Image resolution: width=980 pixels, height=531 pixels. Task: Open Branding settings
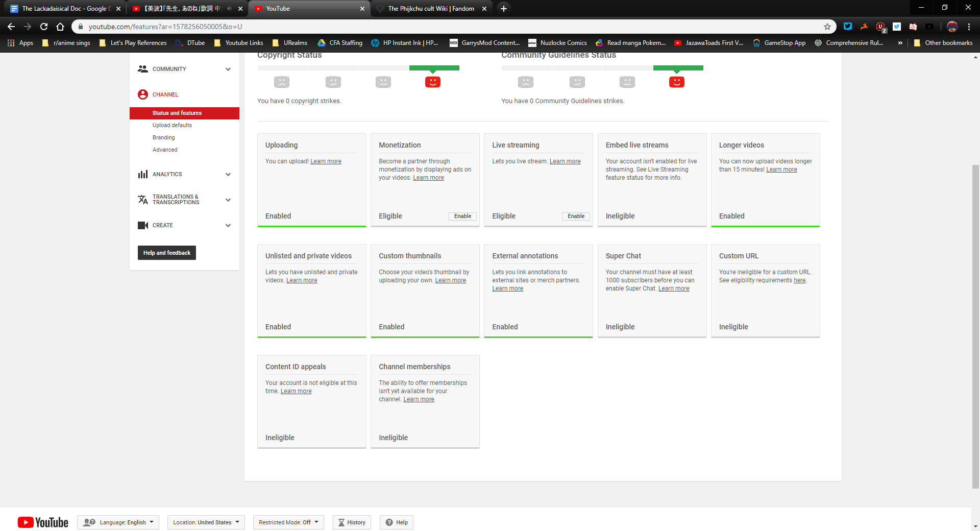[x=163, y=137]
